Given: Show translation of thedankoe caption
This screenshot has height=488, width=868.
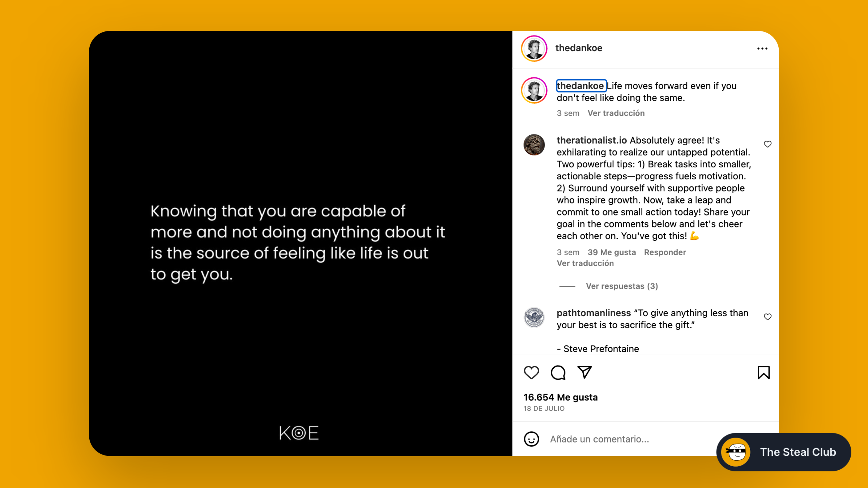Looking at the screenshot, I should [616, 113].
